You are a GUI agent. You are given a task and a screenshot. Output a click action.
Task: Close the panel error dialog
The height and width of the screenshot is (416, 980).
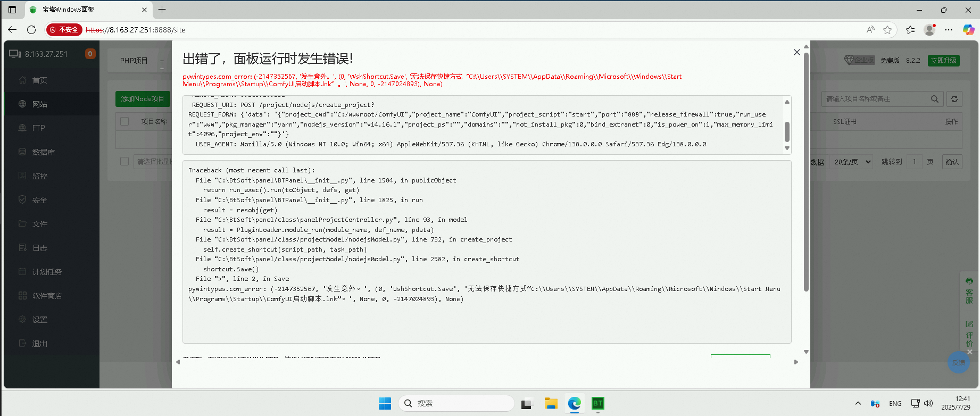(x=796, y=52)
